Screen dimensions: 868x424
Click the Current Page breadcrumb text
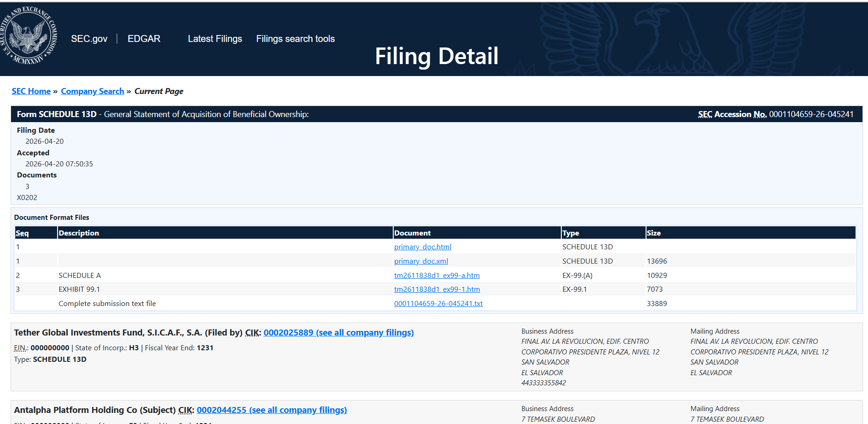click(x=159, y=91)
